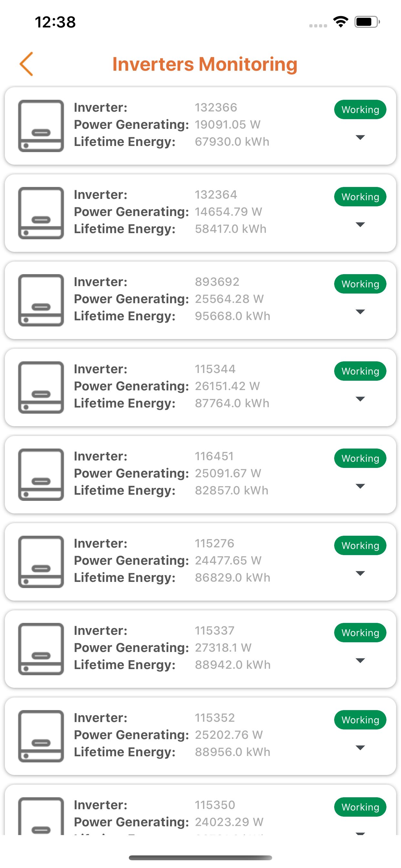Expand details for inverter 893692
401x868 pixels.
coord(360,312)
